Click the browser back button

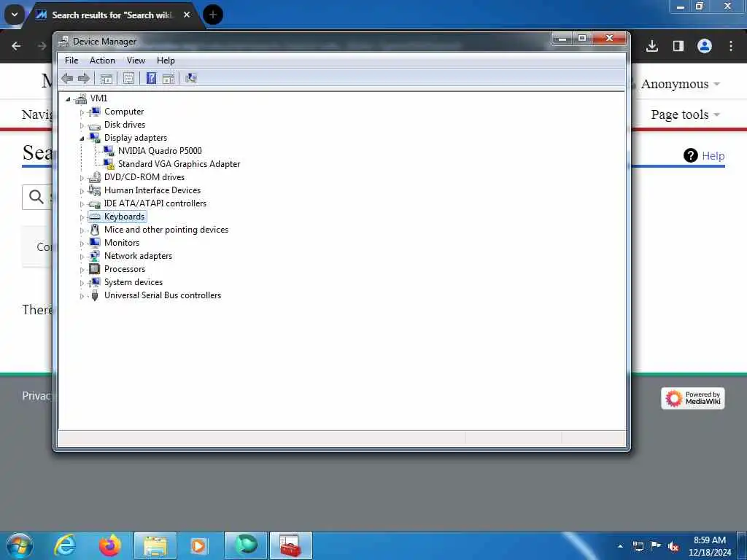[x=16, y=46]
